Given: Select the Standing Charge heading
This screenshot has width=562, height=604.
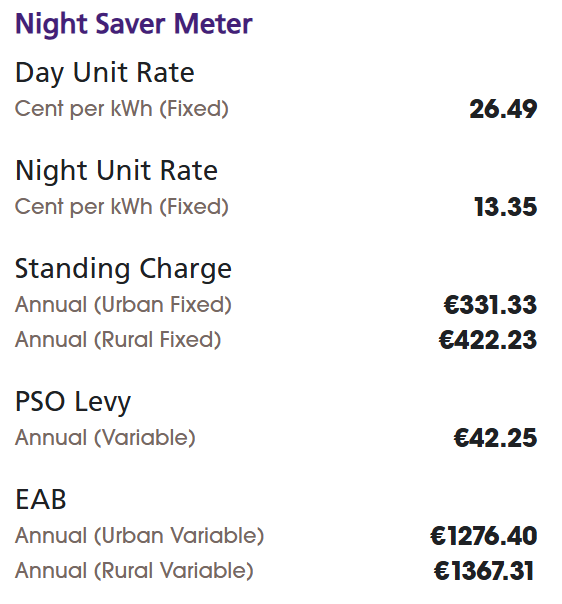Looking at the screenshot, I should 123,269.
